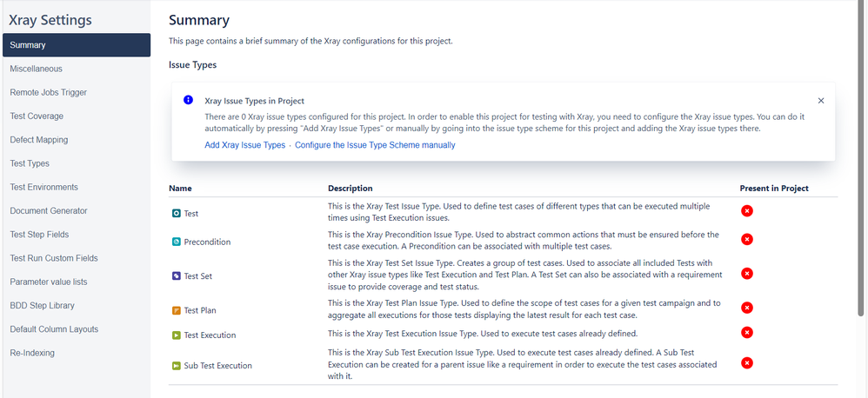Click the Test issue type icon
This screenshot has width=868, height=398.
[176, 213]
